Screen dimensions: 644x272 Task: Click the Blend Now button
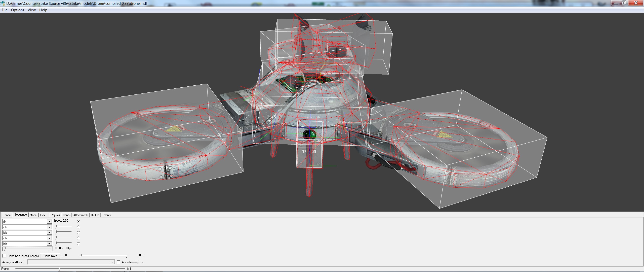coord(50,256)
